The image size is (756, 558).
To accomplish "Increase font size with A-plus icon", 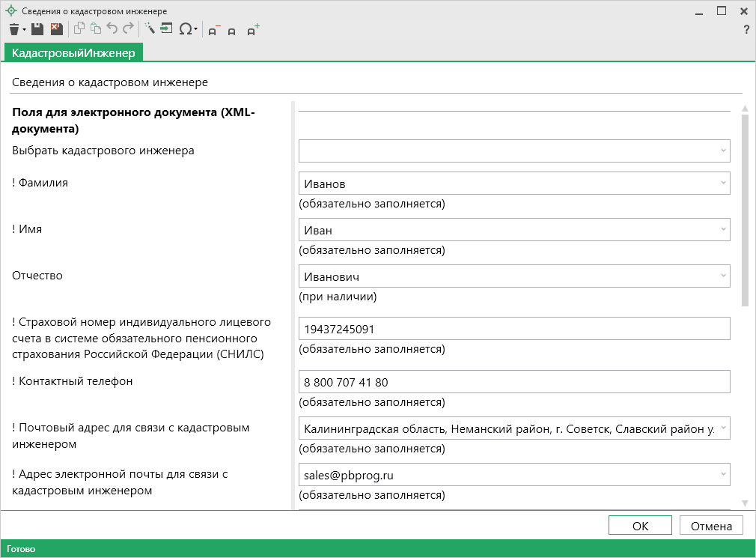I will 253,30.
